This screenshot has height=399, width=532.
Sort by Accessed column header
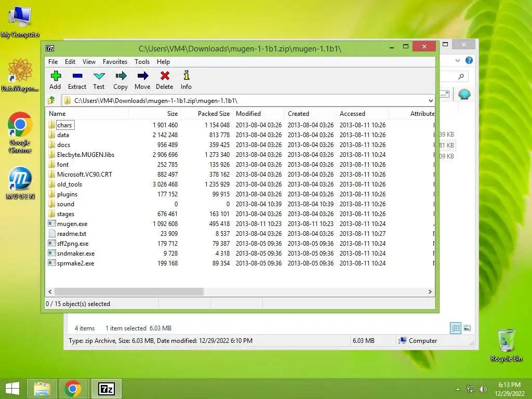[x=362, y=113]
